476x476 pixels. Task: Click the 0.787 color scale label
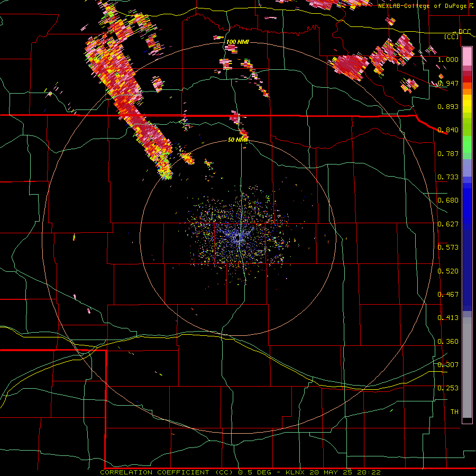448,153
